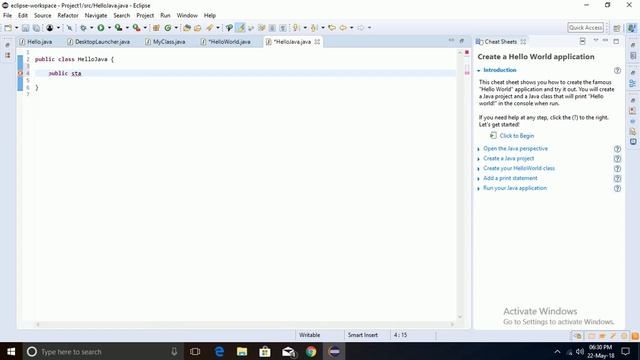Click the Collapse All icon in Cheat Sheets
This screenshot has width=640, height=360.
click(x=583, y=41)
